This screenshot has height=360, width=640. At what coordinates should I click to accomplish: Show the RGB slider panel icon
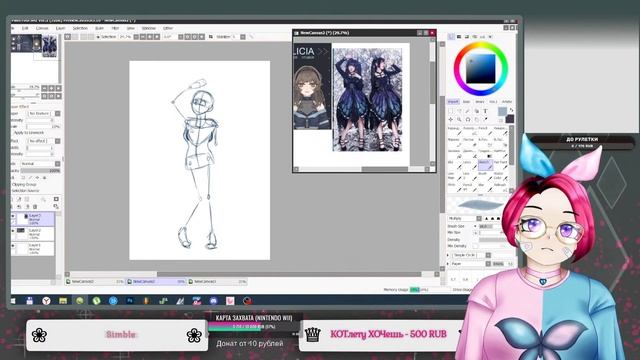point(459,37)
